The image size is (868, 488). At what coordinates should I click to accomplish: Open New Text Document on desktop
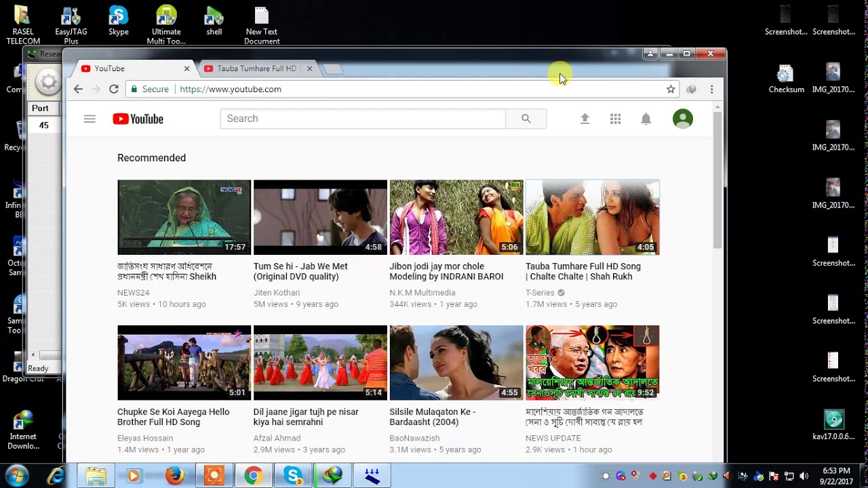[x=262, y=26]
